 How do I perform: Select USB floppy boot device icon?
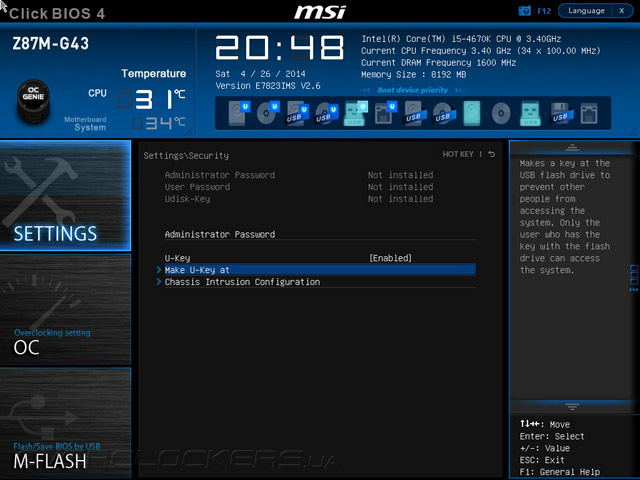pyautogui.click(x=562, y=113)
